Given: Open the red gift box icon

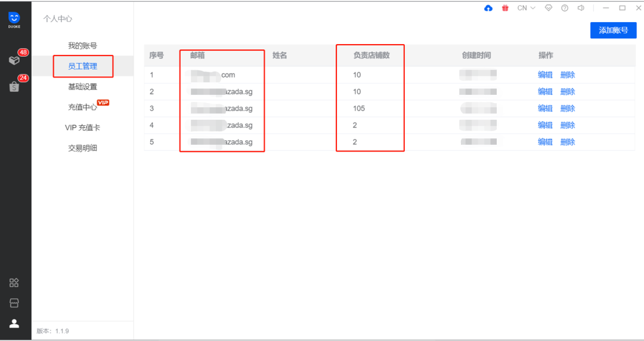Looking at the screenshot, I should point(505,8).
